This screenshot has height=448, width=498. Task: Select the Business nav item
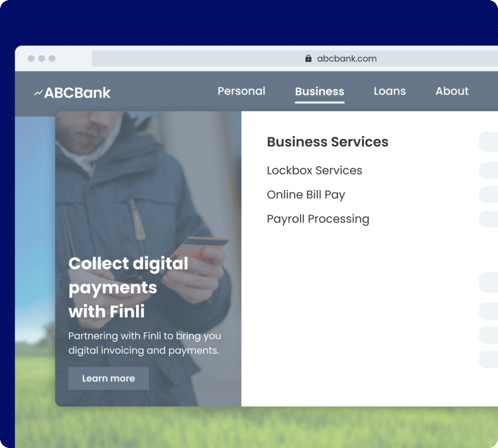pos(320,91)
